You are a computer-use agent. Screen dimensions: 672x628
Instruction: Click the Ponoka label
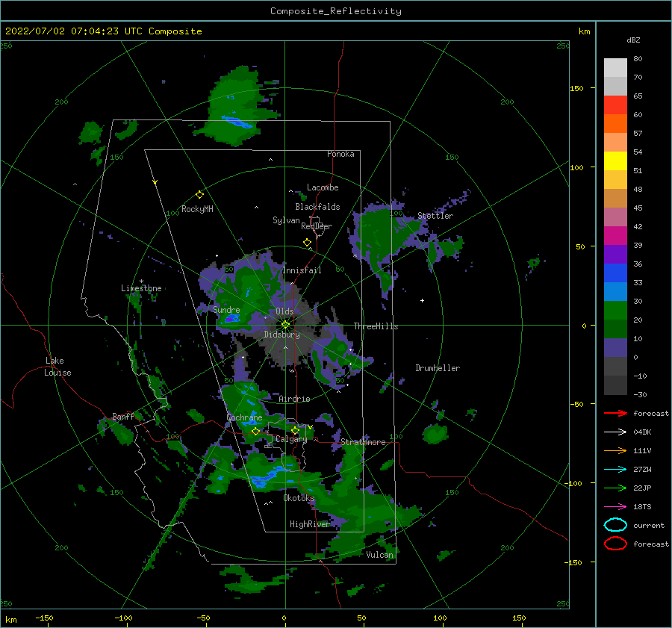[340, 154]
